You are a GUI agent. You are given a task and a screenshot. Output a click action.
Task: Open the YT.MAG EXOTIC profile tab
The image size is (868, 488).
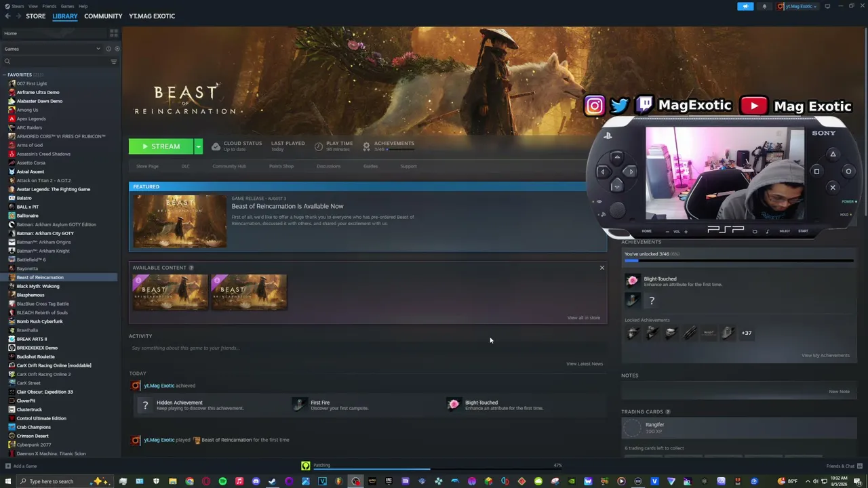click(x=152, y=16)
